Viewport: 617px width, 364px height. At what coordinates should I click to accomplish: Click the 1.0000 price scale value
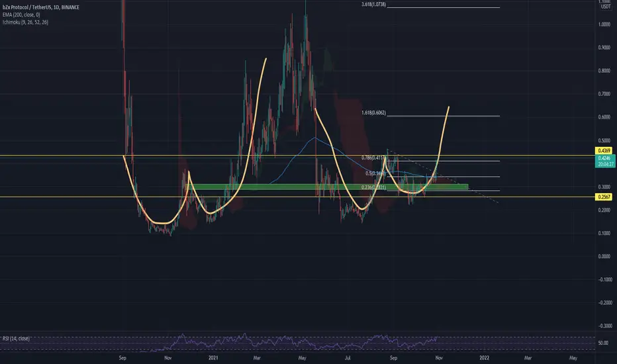point(604,24)
